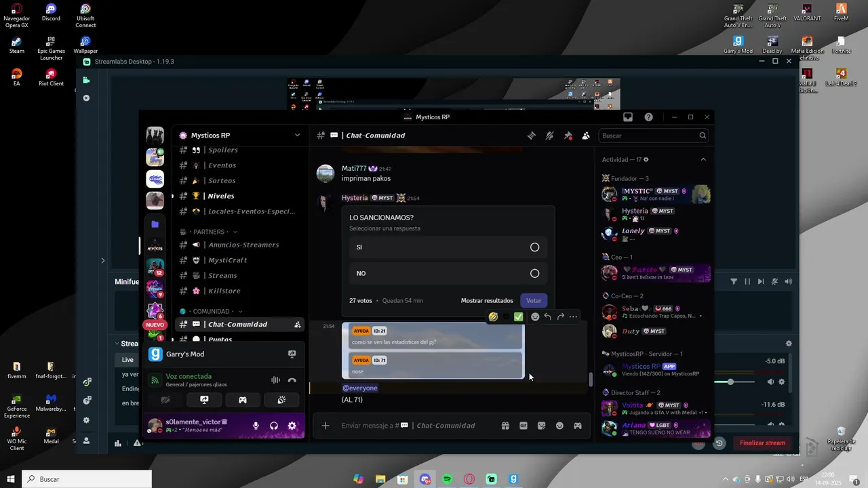Toggle Streamlabs scene mute-mic icon in source toolbar

tap(774, 281)
